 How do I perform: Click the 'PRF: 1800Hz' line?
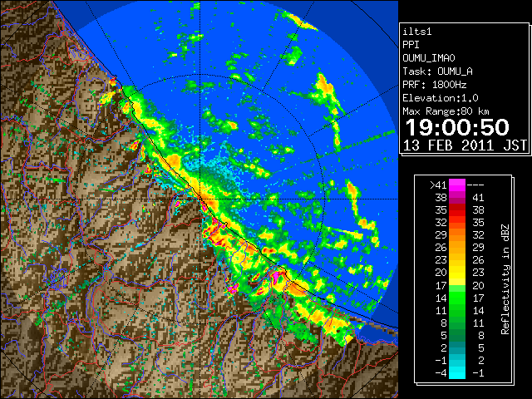point(435,85)
